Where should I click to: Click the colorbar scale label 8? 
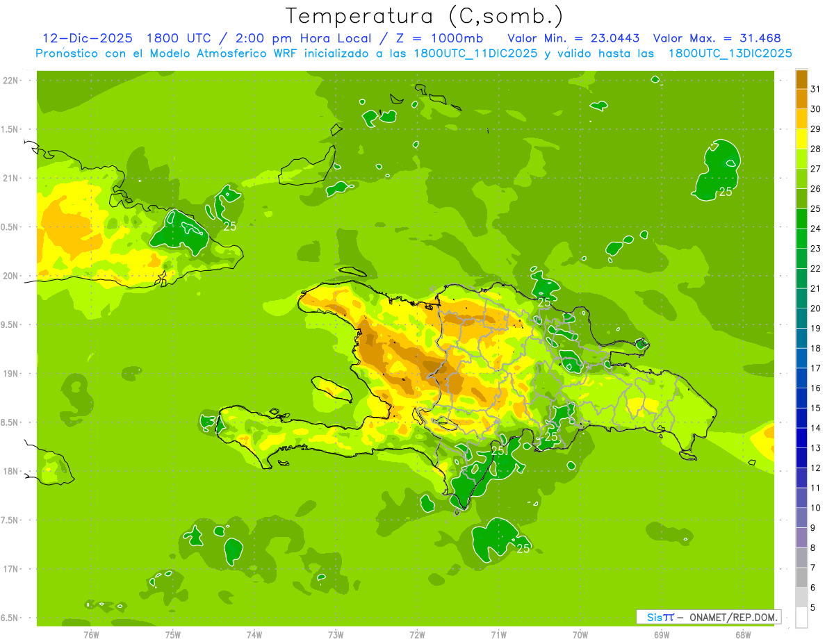point(813,548)
